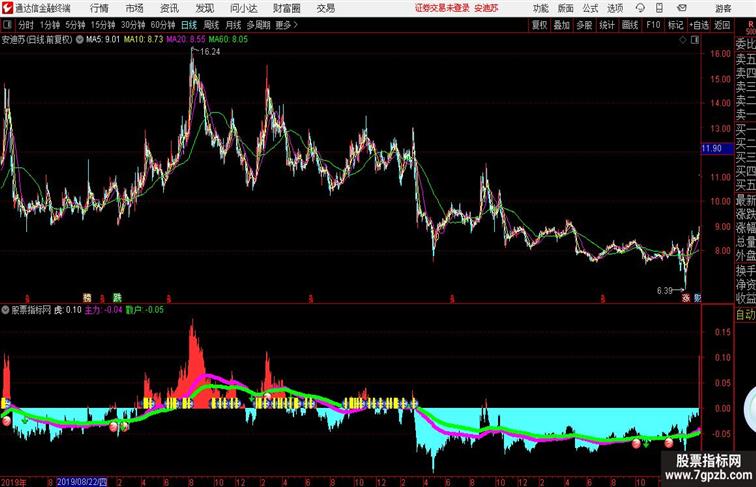Click the diamond icon above price axis
The height and width of the screenshot is (487, 756).
click(x=683, y=40)
